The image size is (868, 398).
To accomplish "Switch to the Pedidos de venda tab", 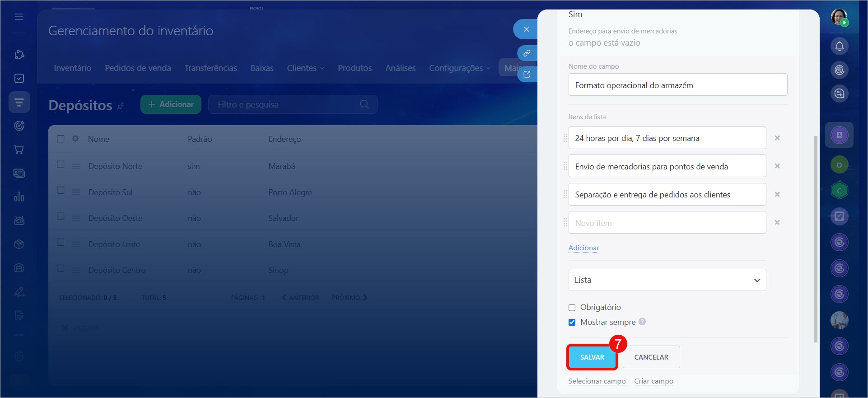I will [138, 68].
